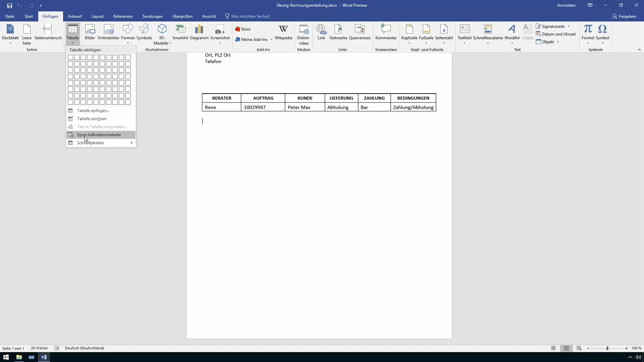Screen dimensions: 644x362
Task: Switch to Lesemodus read mode view
Action: (x=553, y=348)
